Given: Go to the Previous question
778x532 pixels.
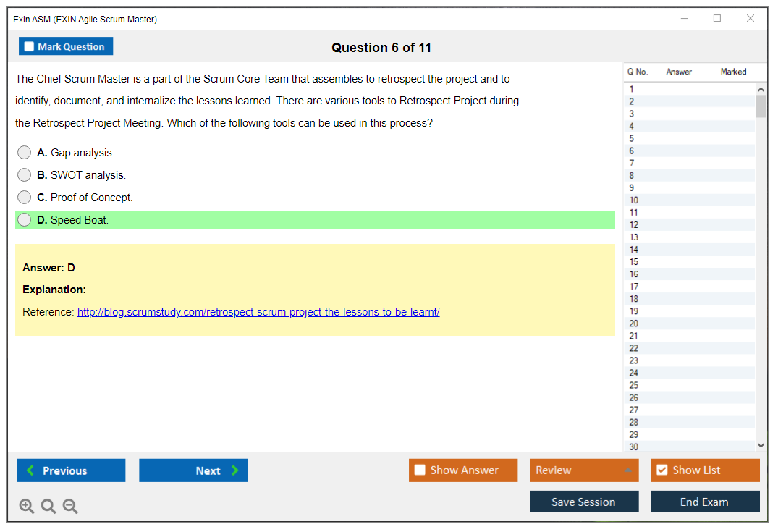Looking at the screenshot, I should tap(71, 470).
